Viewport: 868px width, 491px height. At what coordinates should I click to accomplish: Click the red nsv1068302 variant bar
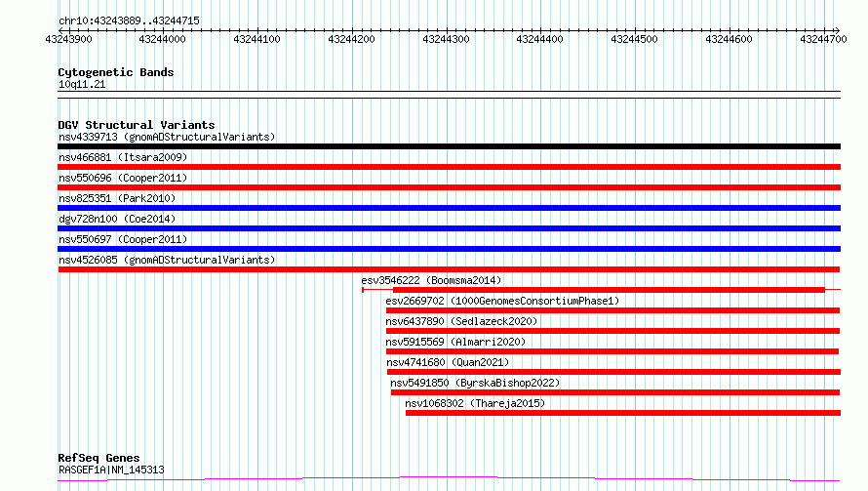coord(623,413)
